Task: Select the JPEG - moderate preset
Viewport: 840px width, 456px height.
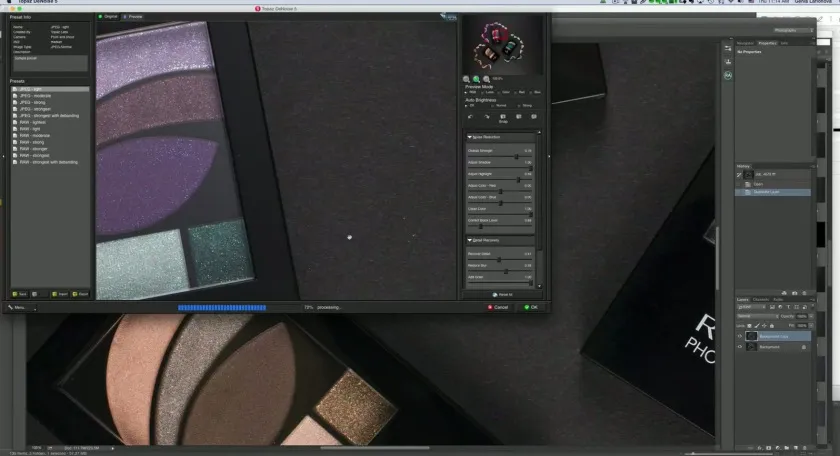Action: tap(33, 95)
